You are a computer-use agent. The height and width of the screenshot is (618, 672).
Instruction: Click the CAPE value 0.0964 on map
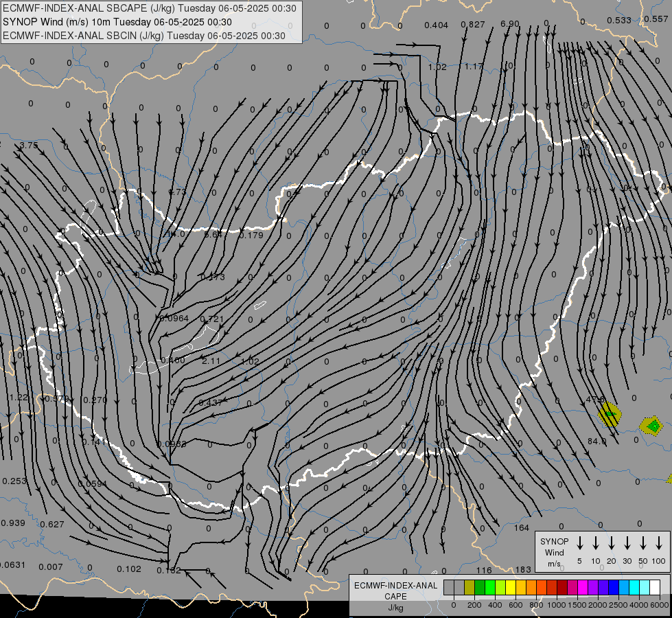pos(174,318)
